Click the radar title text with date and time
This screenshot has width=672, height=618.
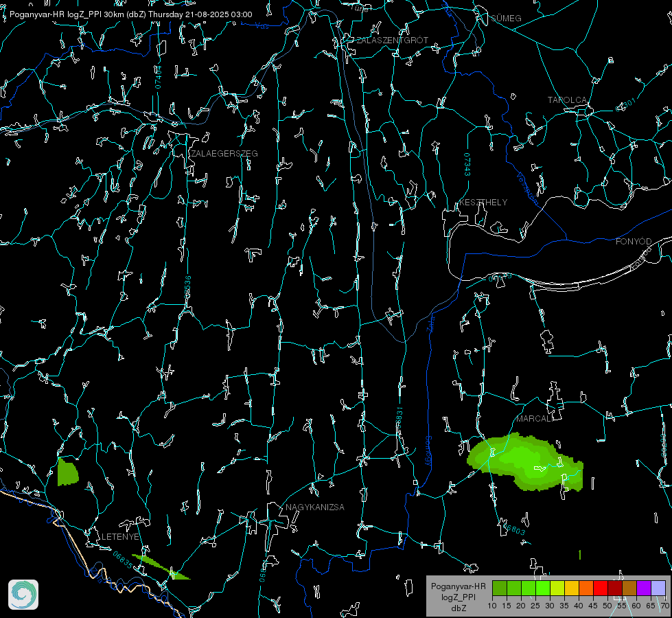pos(130,14)
